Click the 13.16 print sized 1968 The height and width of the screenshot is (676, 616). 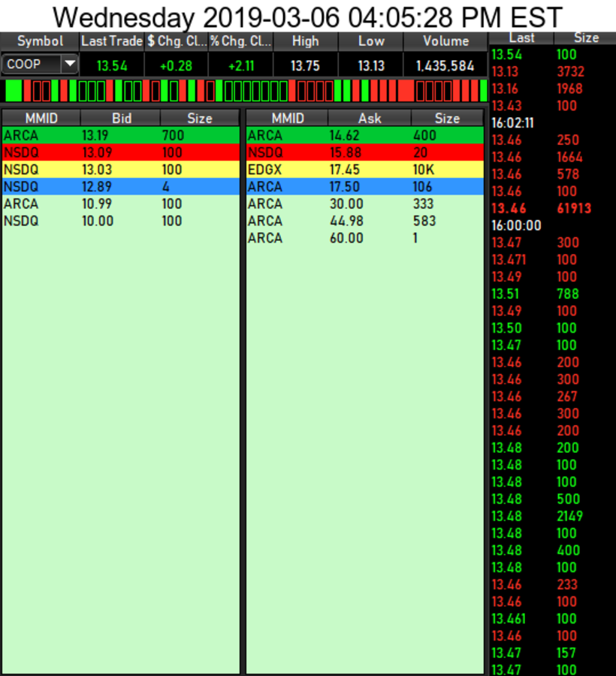(x=553, y=89)
